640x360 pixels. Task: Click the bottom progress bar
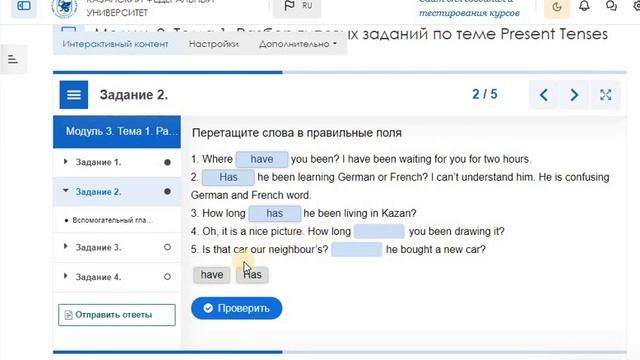340,352
